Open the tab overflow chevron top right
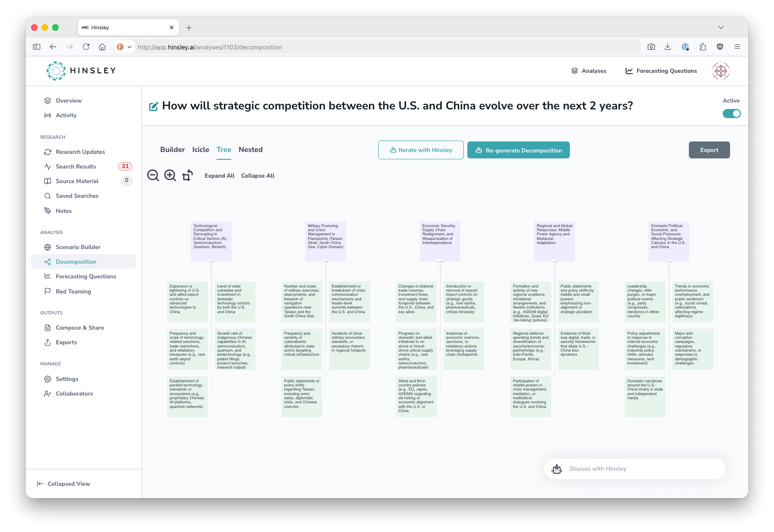This screenshot has width=774, height=532. point(721,27)
